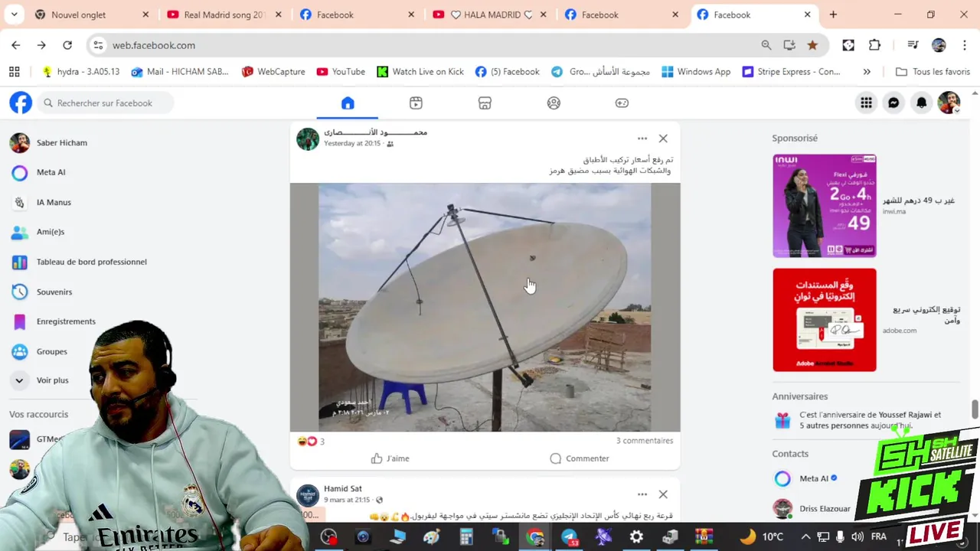The image size is (980, 551).
Task: Open the tab search dropdown arrow
Action: [x=14, y=15]
